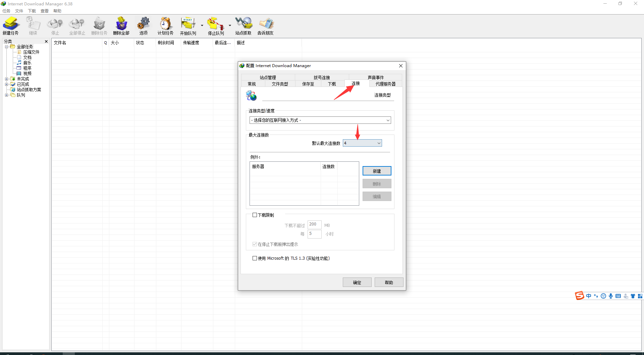
Task: Open the 默认最大连接数 dropdown
Action: click(362, 143)
